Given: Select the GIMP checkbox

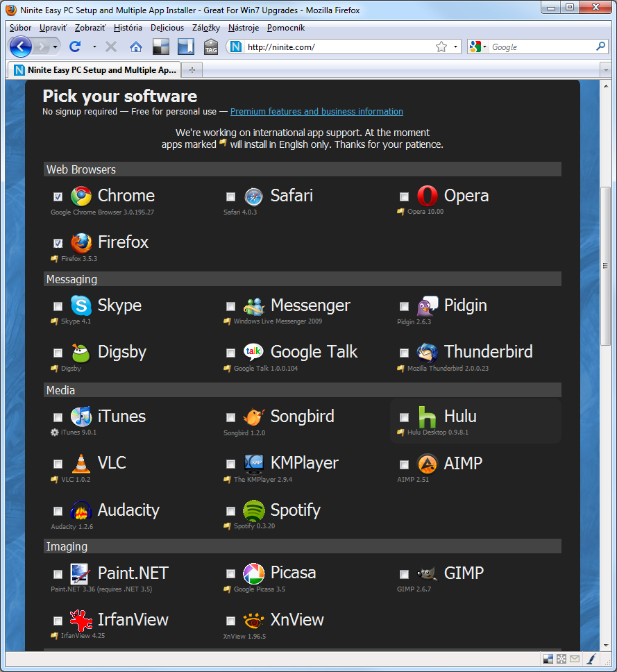Looking at the screenshot, I should (404, 574).
